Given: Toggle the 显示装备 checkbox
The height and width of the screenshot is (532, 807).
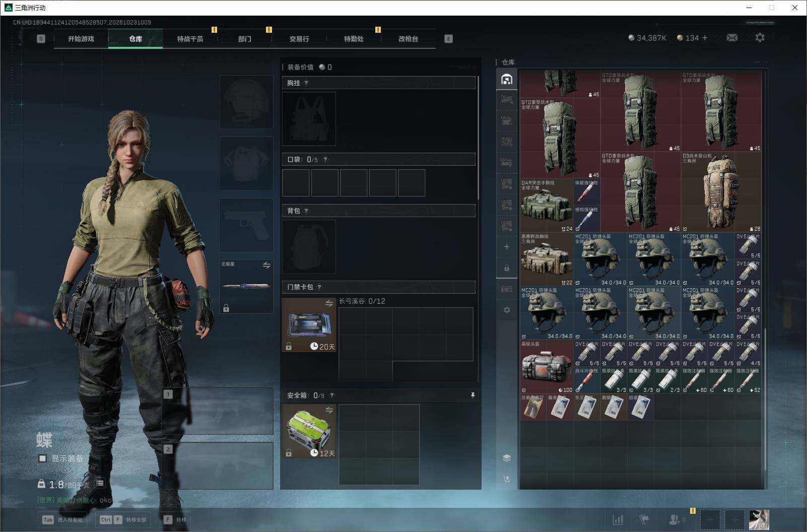Looking at the screenshot, I should pos(43,458).
